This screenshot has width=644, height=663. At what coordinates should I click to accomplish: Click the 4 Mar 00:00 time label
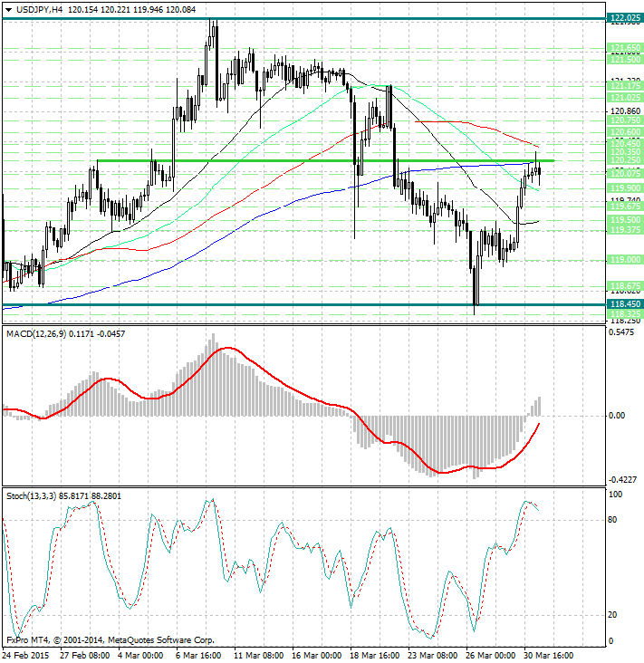[x=140, y=656]
